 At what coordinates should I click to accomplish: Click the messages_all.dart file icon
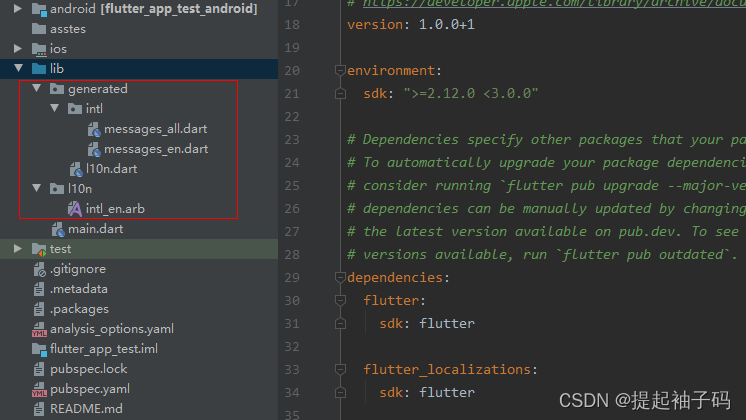[94, 129]
